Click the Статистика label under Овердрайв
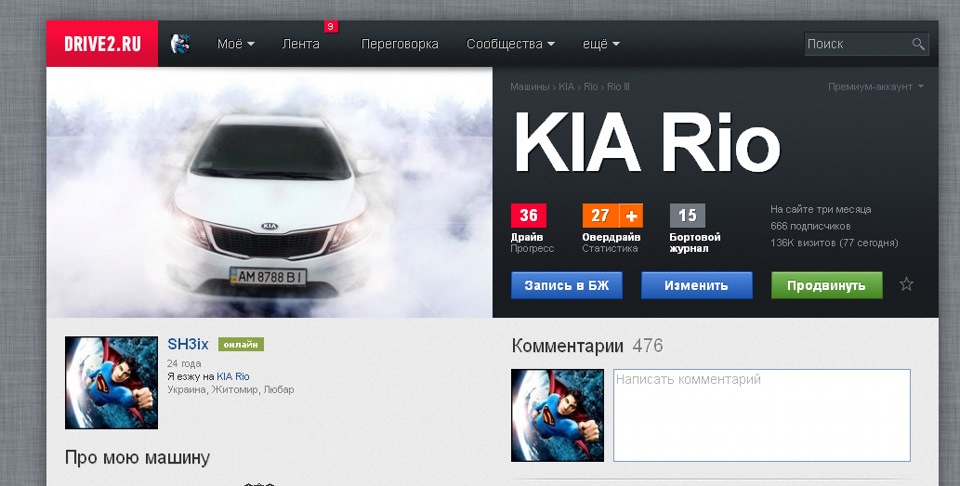Image resolution: width=960 pixels, height=486 pixels. pos(610,249)
